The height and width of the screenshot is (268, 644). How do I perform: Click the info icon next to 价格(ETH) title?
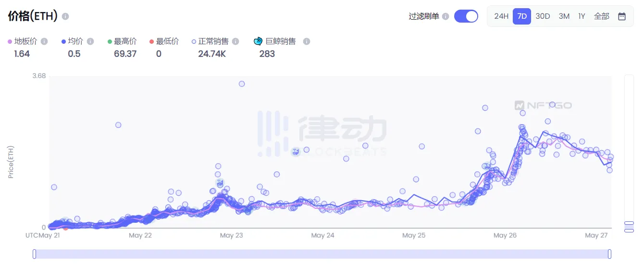pyautogui.click(x=65, y=16)
